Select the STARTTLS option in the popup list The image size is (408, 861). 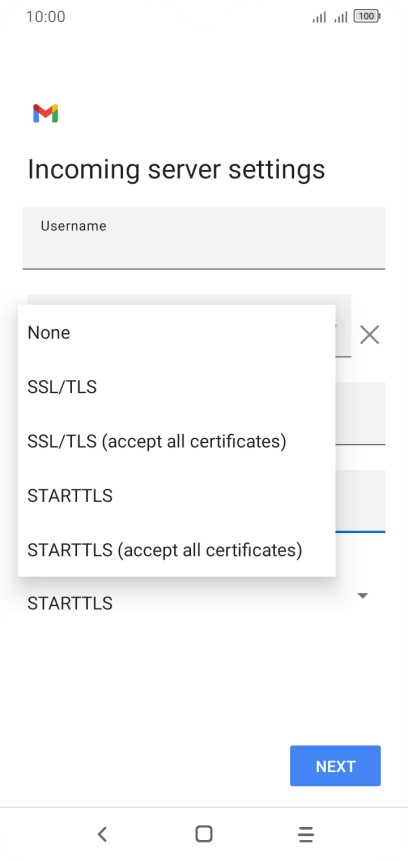pyautogui.click(x=177, y=496)
